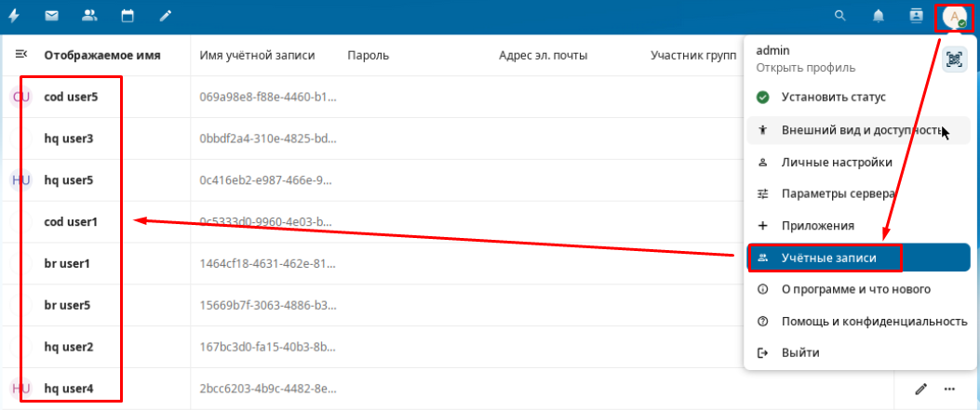Open the Contacts app in top bar
Screen dimensions: 980x410
(89, 16)
